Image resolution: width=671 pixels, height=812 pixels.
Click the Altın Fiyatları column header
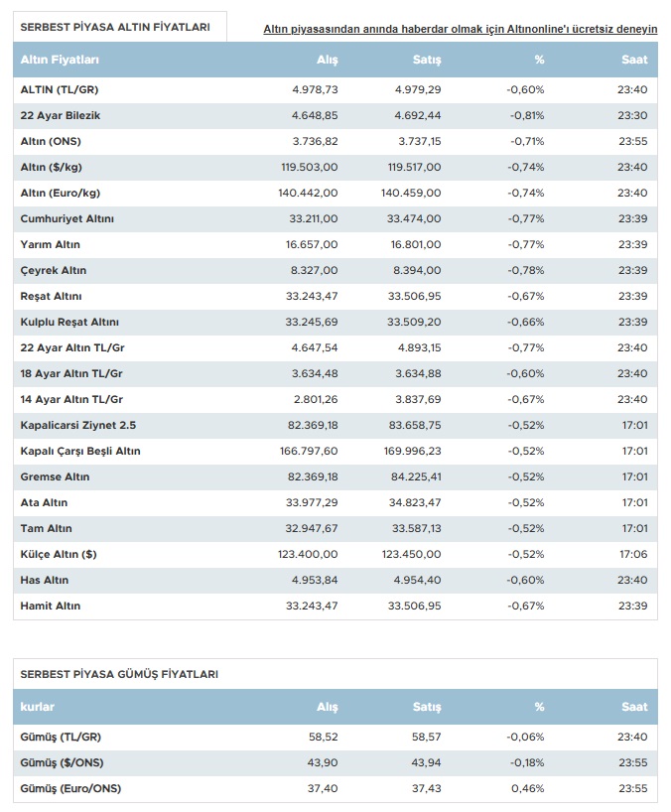tap(60, 61)
